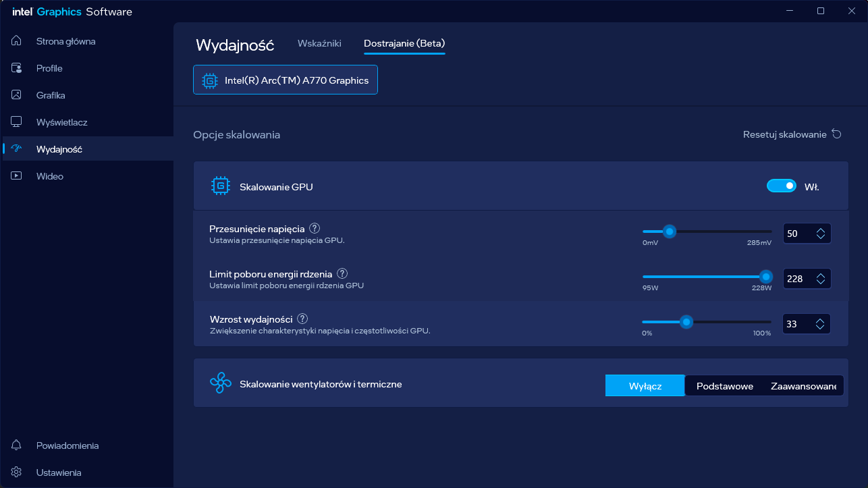The width and height of the screenshot is (868, 488).
Task: Switch to the Wskaźniki tab
Action: coord(319,44)
